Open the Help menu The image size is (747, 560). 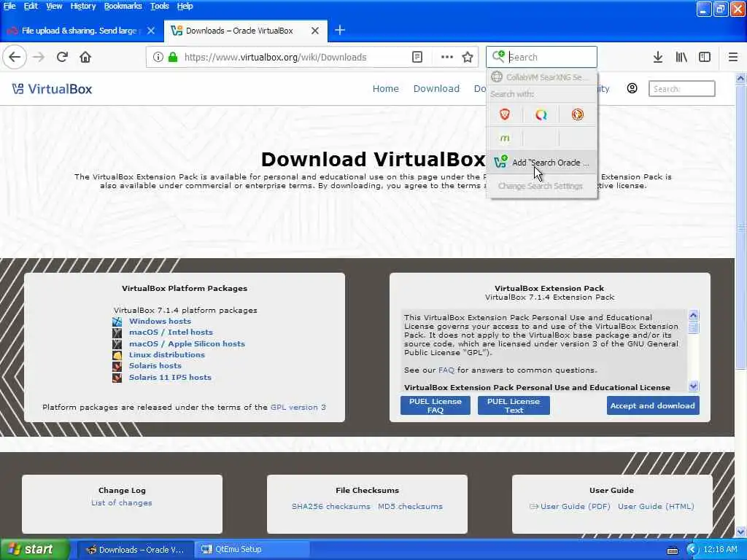(x=185, y=6)
